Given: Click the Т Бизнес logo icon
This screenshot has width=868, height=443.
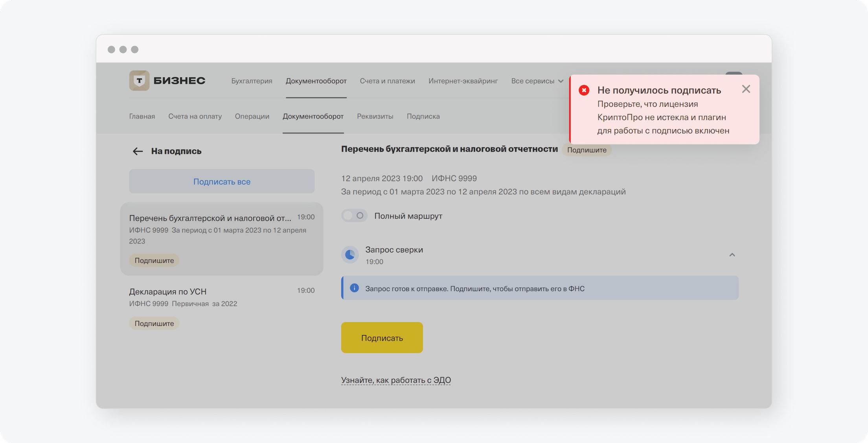Looking at the screenshot, I should pos(139,80).
